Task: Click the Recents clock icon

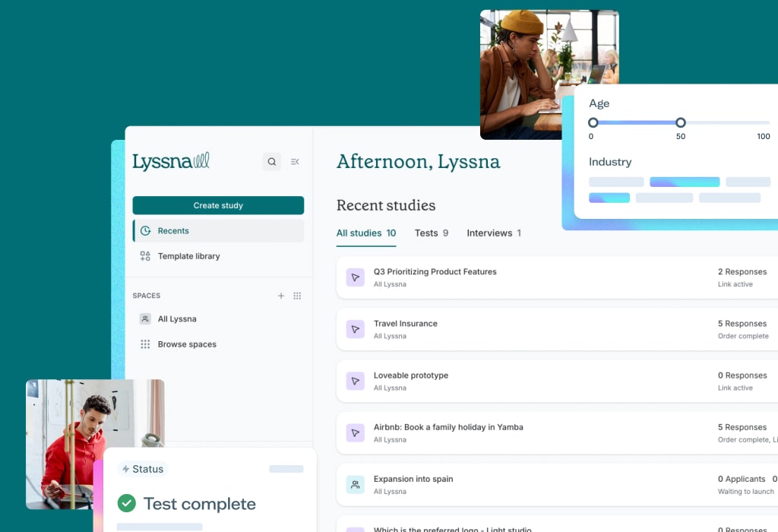Action: click(x=145, y=231)
